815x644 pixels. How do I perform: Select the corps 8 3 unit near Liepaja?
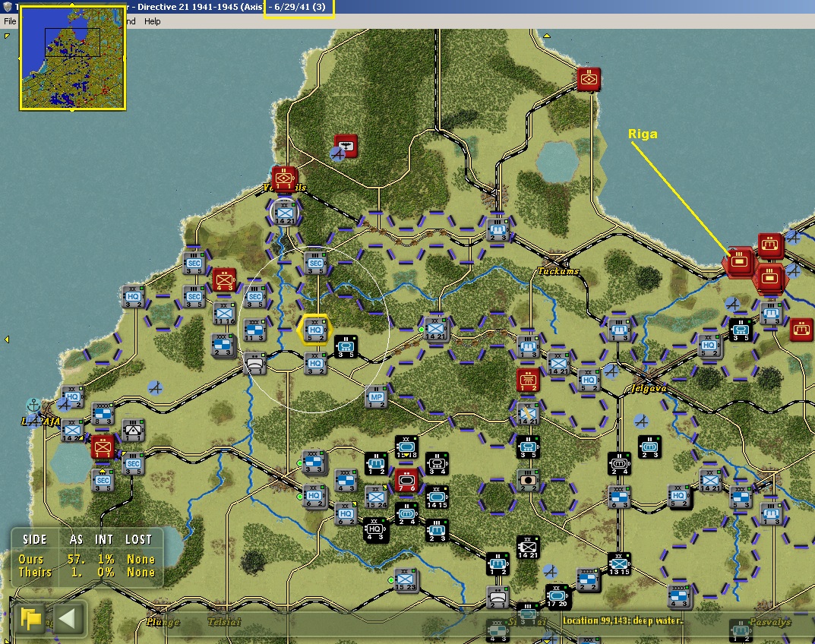click(x=103, y=413)
